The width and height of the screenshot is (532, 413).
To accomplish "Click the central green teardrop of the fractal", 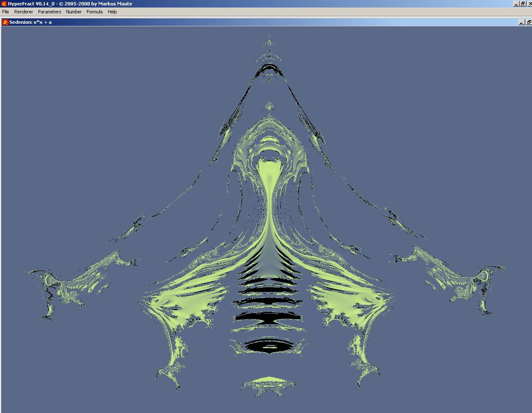I will [269, 175].
